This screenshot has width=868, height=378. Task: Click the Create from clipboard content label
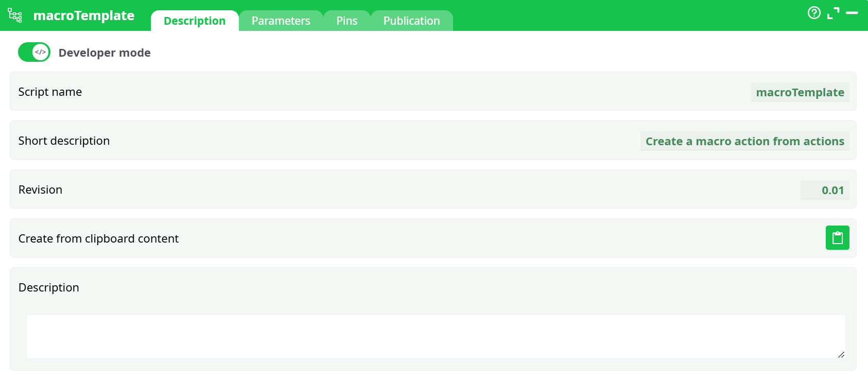click(x=98, y=238)
